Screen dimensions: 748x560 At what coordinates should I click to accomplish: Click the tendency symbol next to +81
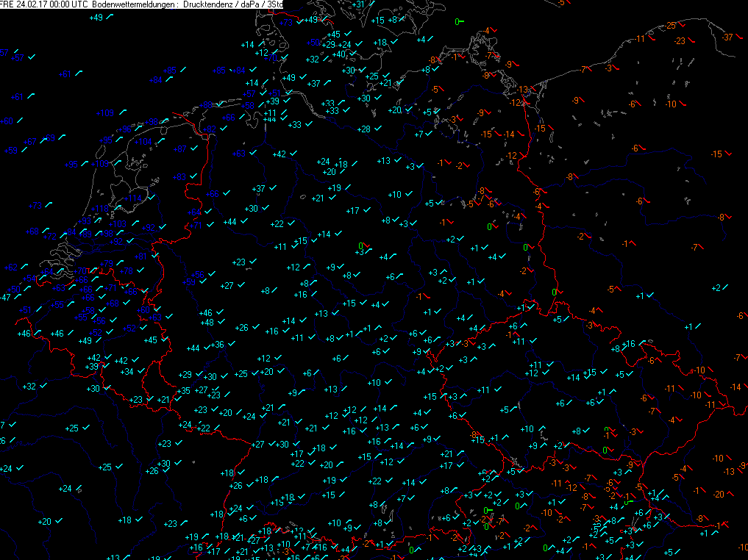coord(153,256)
